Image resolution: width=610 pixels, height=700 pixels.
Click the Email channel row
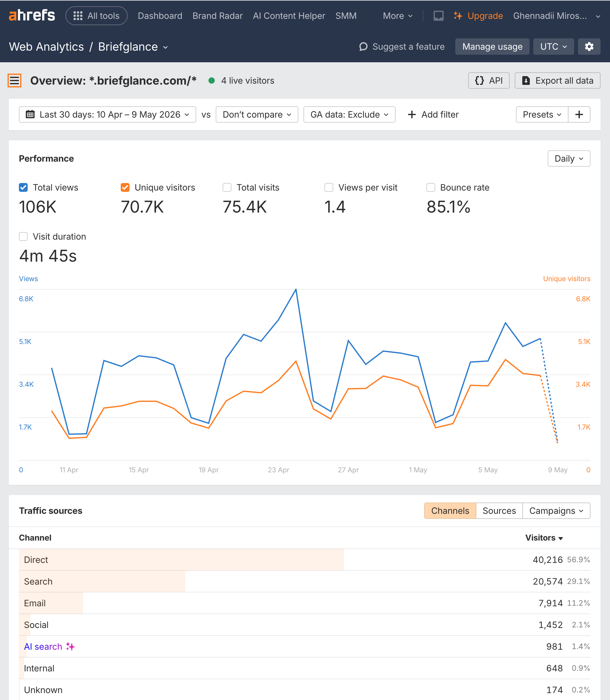tap(305, 603)
